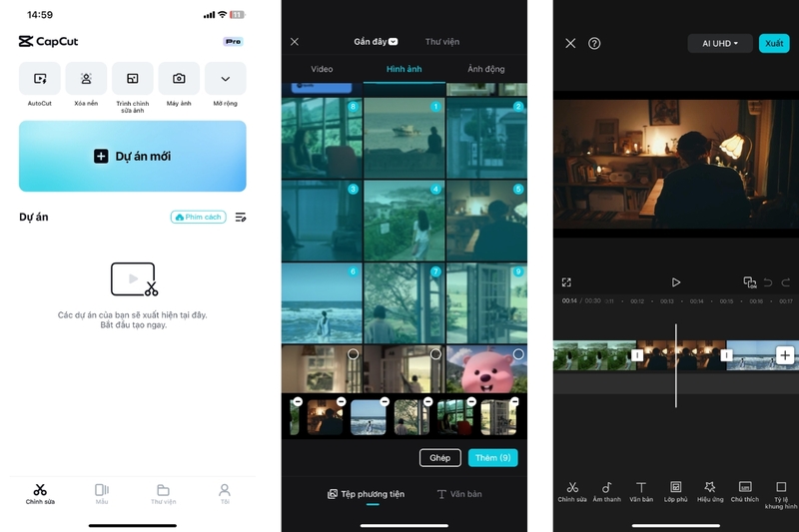Image resolution: width=799 pixels, height=532 pixels.
Task: Select the window room photo circle
Action: 353,353
